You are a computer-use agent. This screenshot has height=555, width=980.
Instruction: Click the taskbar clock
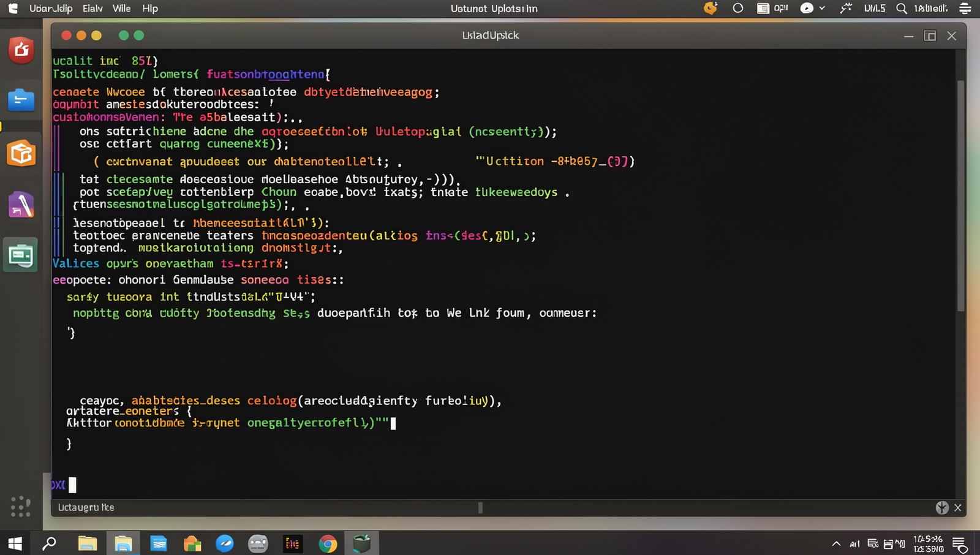(x=929, y=544)
